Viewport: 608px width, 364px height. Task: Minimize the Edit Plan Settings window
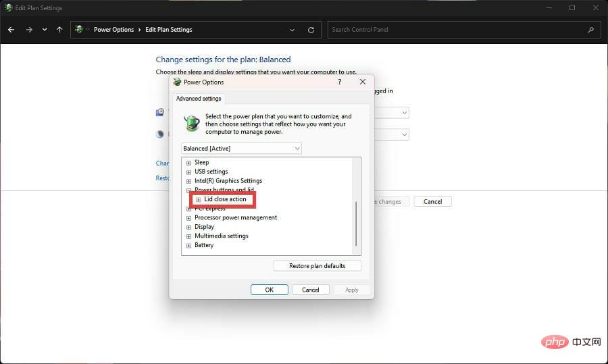pyautogui.click(x=549, y=7)
